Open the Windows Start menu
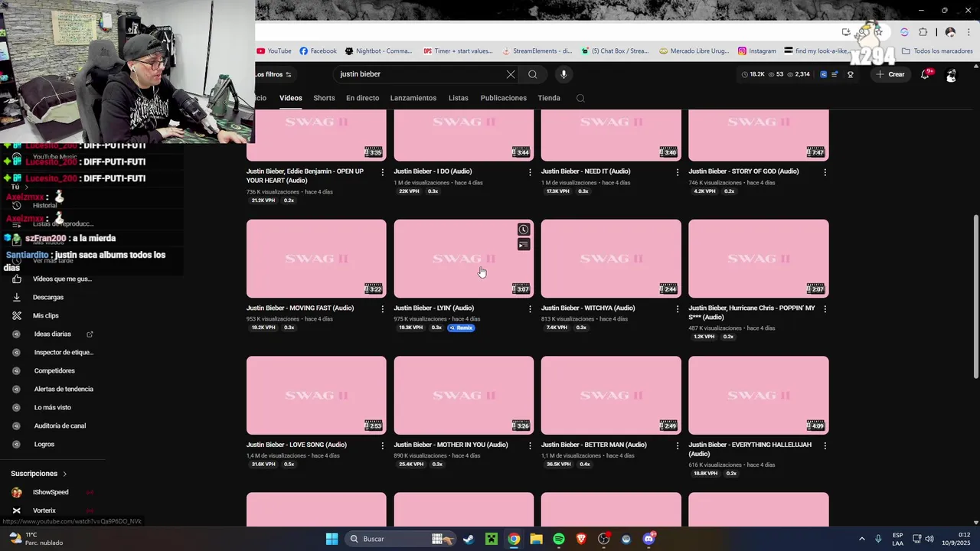The width and height of the screenshot is (980, 551). point(332,539)
